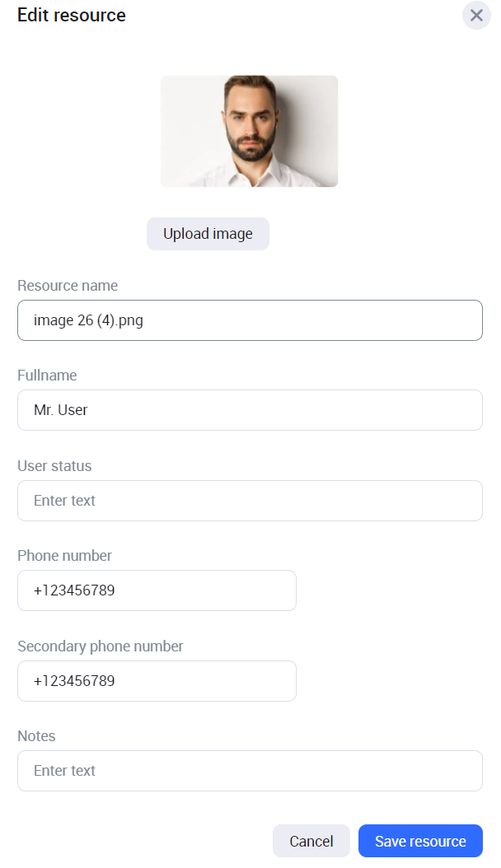Click the "Fullname" label text

point(47,376)
